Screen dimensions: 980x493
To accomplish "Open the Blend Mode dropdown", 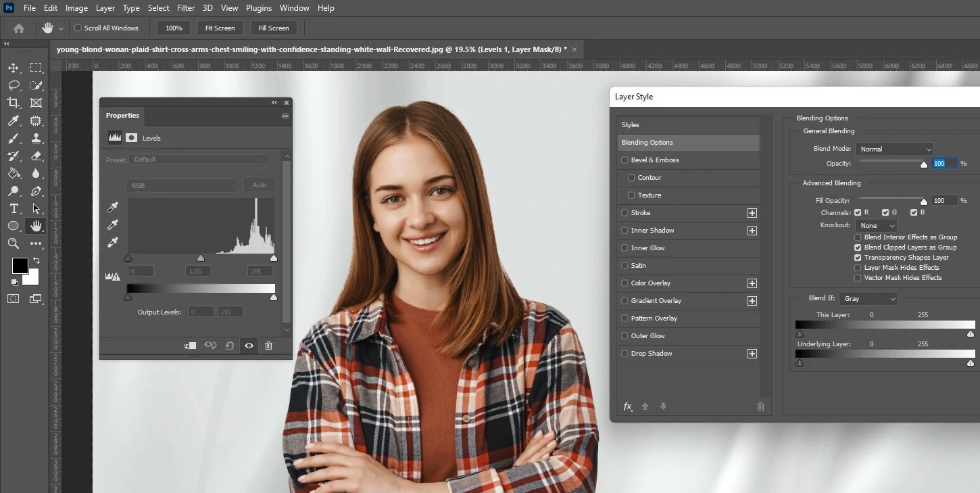I will (x=893, y=149).
